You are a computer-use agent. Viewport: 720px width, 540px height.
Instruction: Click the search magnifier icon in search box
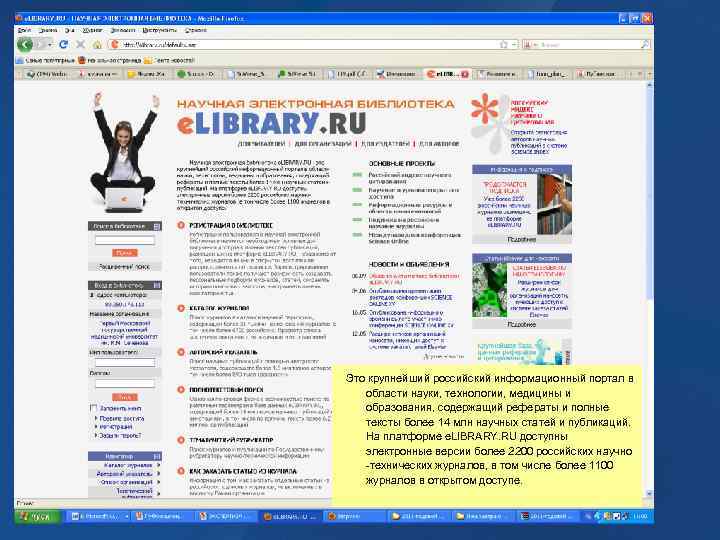645,45
